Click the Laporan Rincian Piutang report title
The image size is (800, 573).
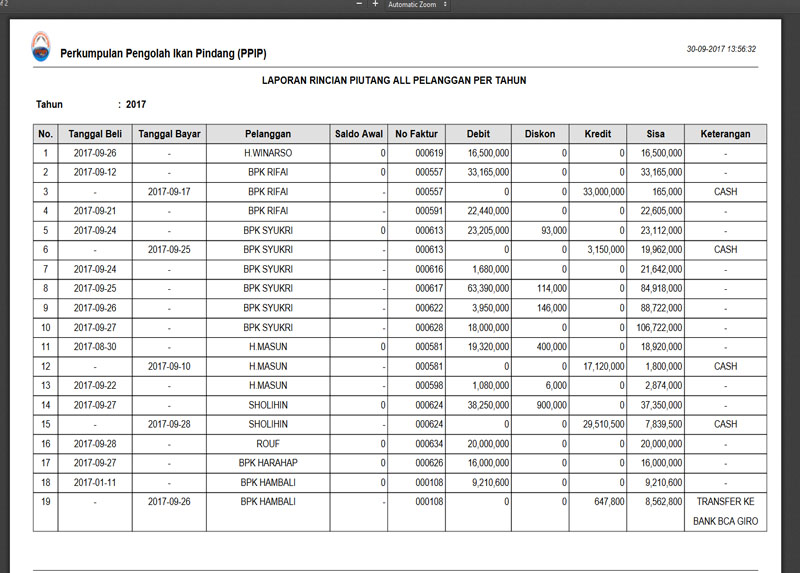(x=393, y=80)
